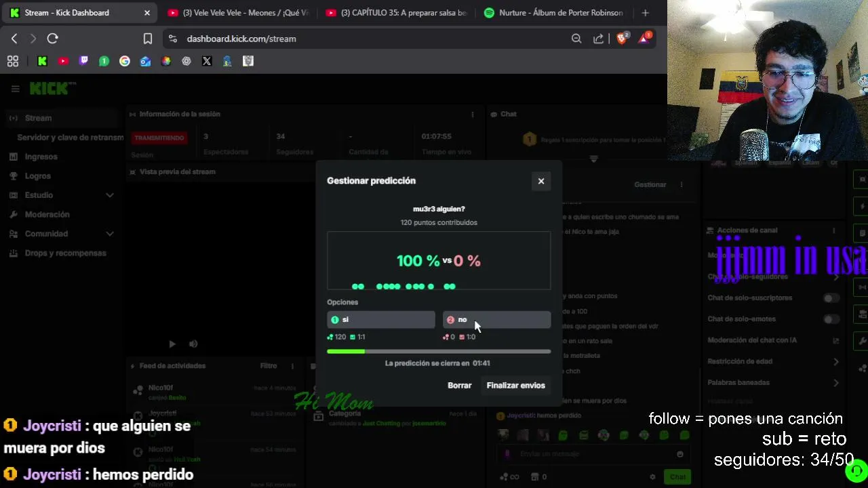Screen dimensions: 868x488
Task: Open Kick bookmark in bookmarks bar
Action: [42, 61]
